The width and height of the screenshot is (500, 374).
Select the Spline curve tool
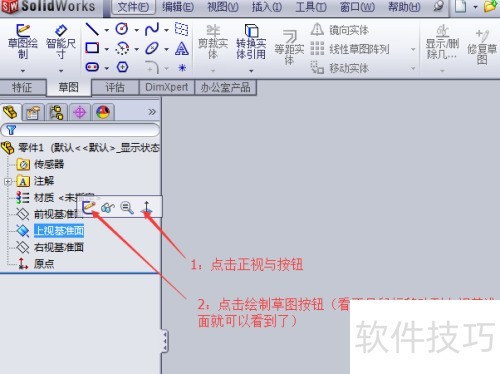point(152,29)
